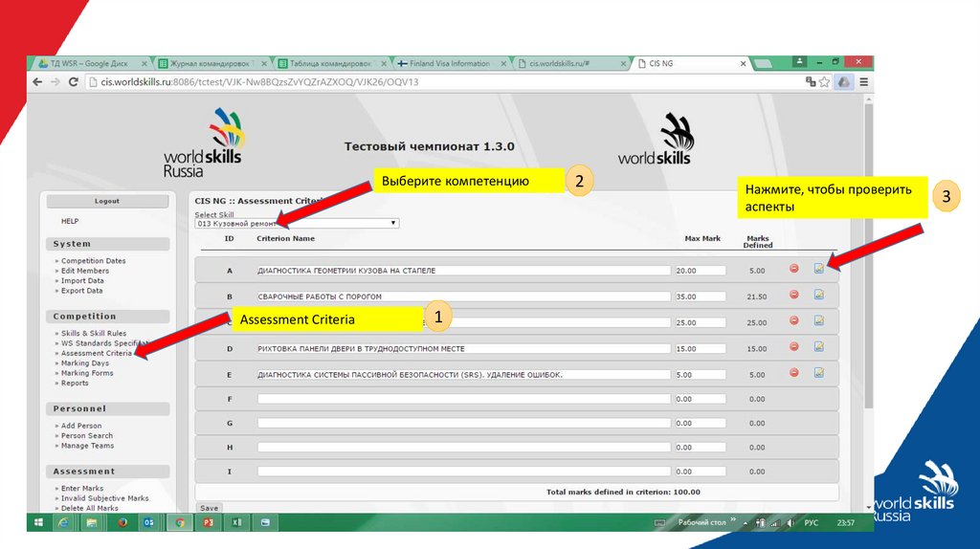Open the edit aspects icon for criterion D
This screenshot has width=980, height=549.
coord(819,346)
